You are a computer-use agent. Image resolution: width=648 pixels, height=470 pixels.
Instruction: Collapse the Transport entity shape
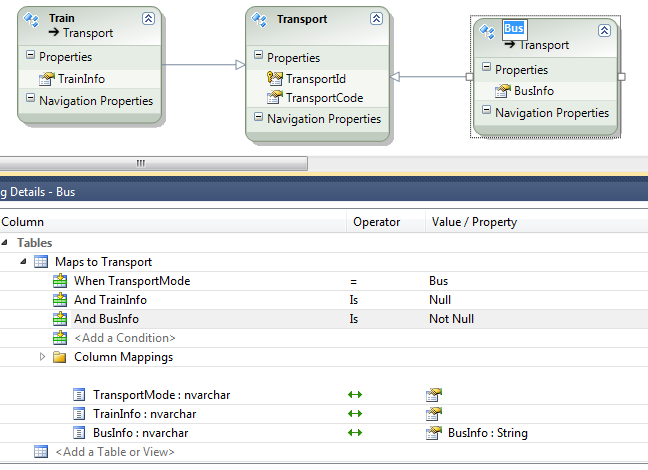coord(376,18)
